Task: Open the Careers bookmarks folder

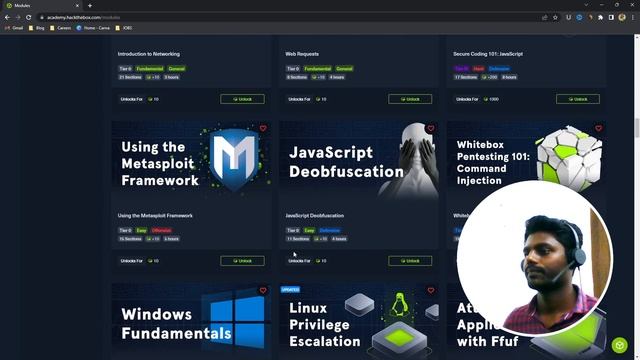Action: pos(60,28)
